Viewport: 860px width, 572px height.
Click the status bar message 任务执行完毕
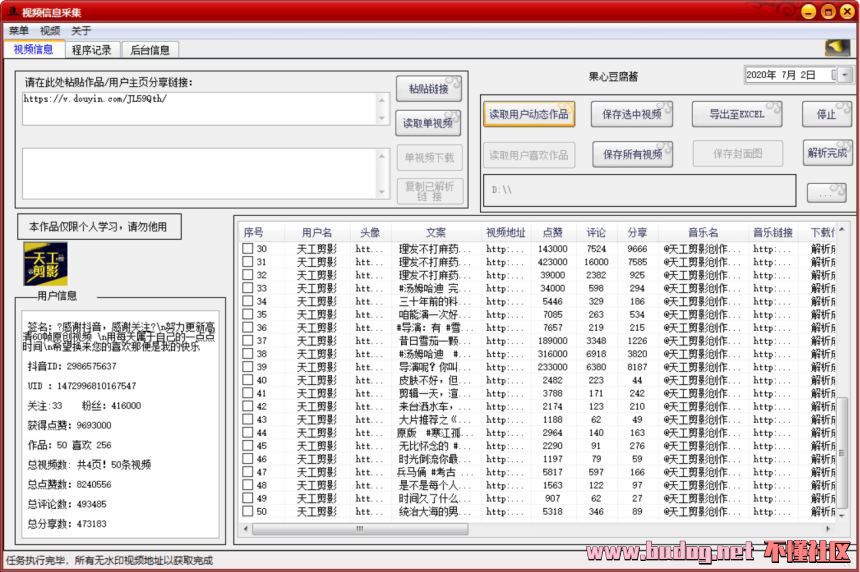point(109,560)
